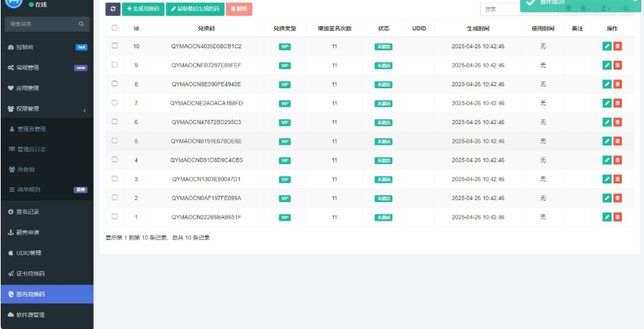This screenshot has height=329, width=644.
Task: Delete the redeem code with Id 2
Action: pos(617,198)
